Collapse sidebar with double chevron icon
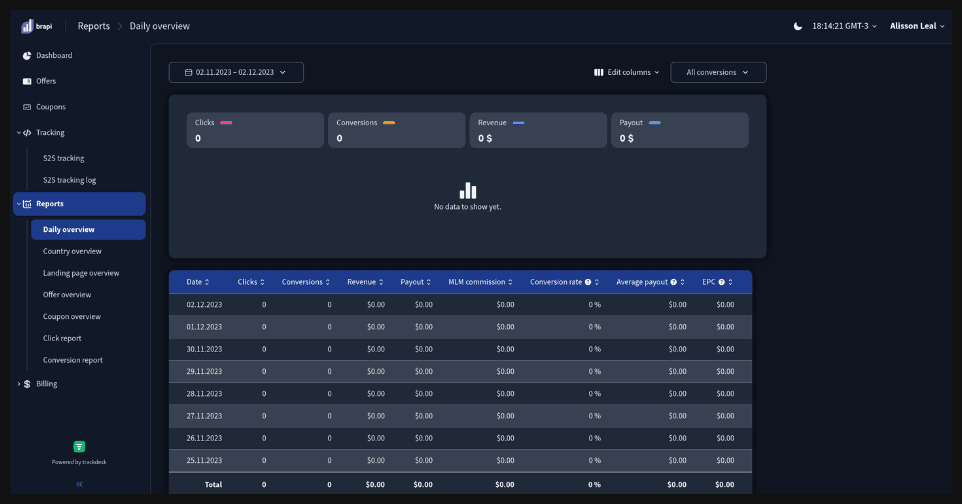The image size is (962, 504). click(79, 484)
